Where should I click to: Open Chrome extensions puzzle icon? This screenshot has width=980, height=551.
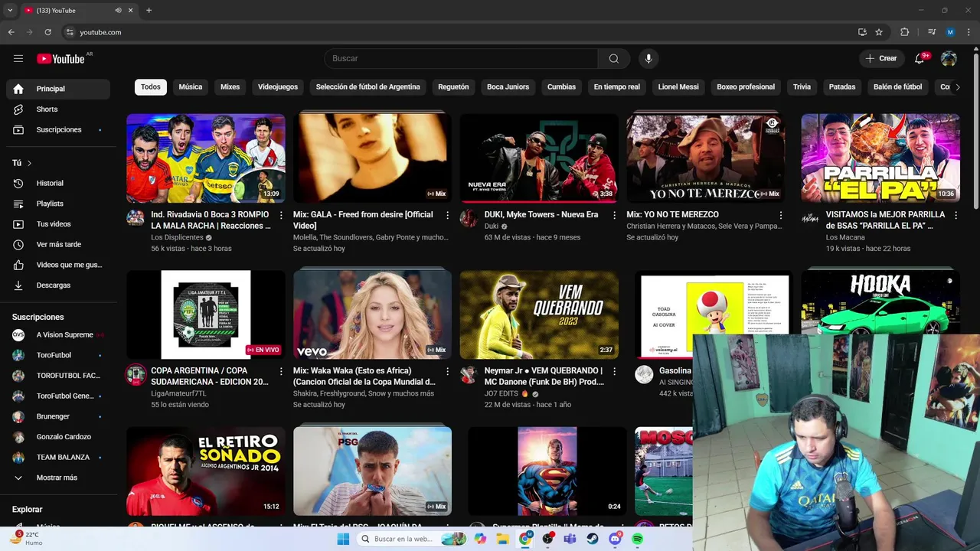point(905,32)
